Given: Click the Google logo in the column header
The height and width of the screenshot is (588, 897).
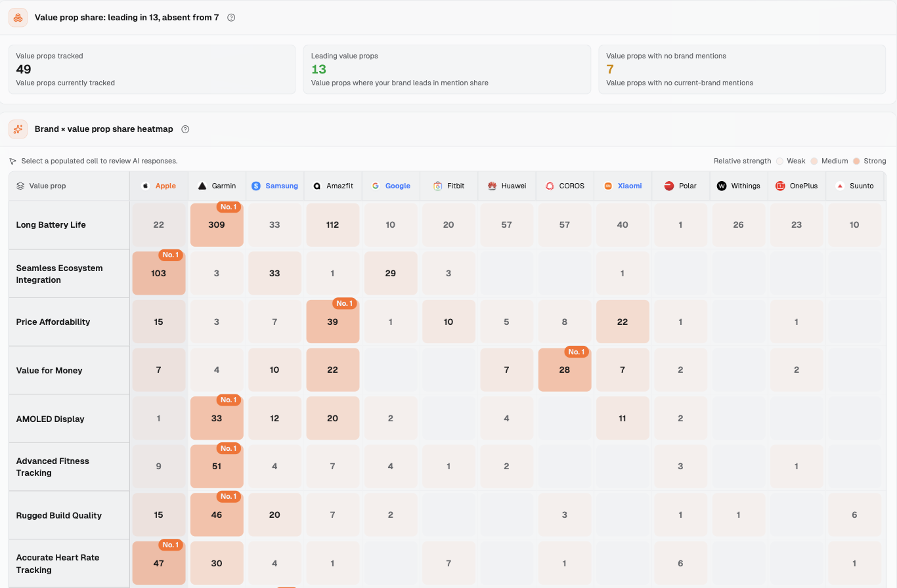Looking at the screenshot, I should click(x=376, y=186).
